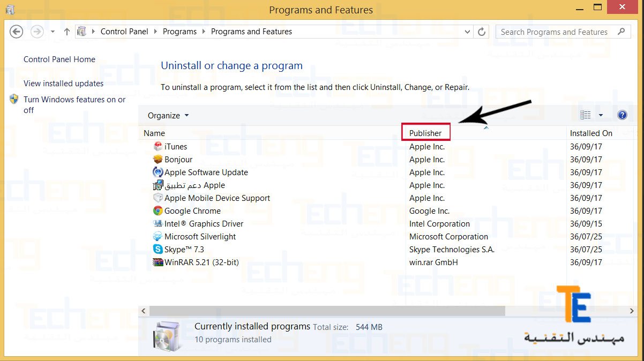Refresh the Programs and Features list
The width and height of the screenshot is (644, 361).
pyautogui.click(x=481, y=32)
